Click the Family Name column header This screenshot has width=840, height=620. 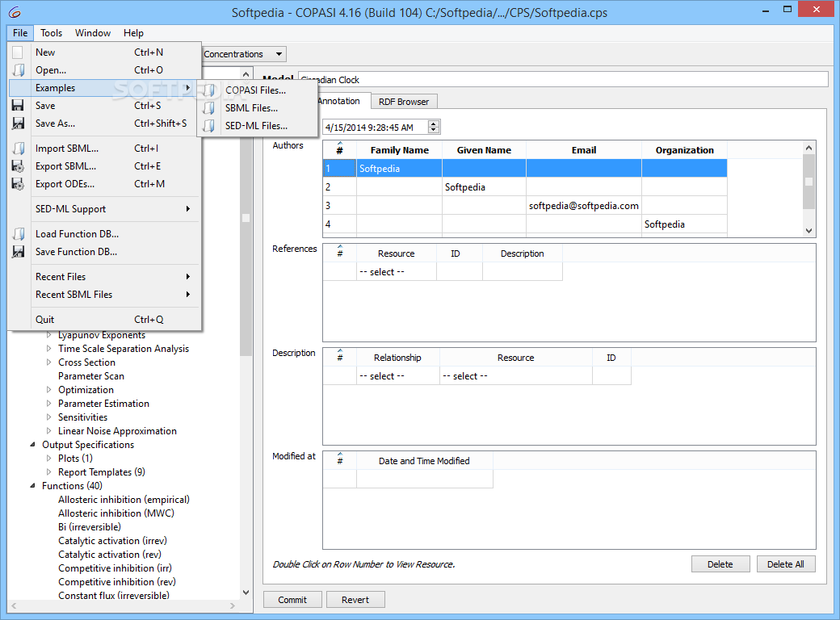coord(399,150)
